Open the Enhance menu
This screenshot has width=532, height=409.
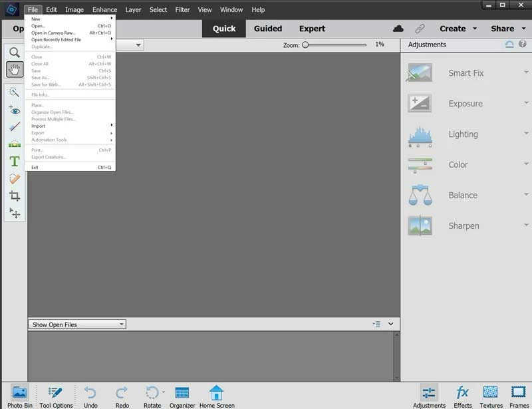tap(104, 9)
